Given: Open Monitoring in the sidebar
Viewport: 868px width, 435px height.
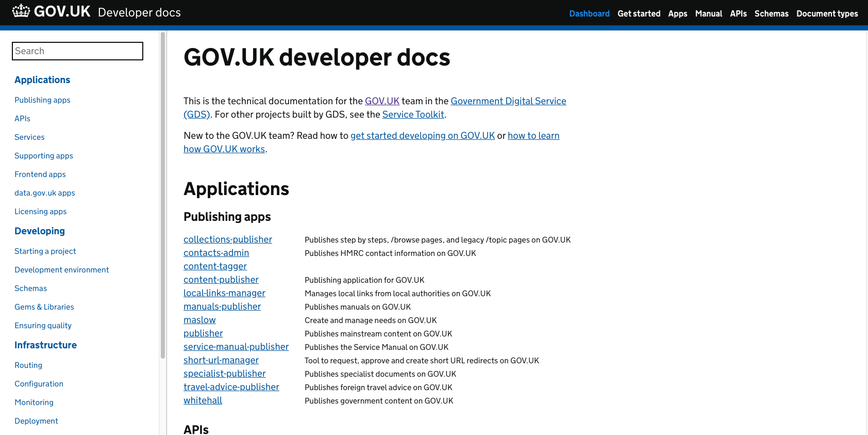Looking at the screenshot, I should click(x=34, y=402).
